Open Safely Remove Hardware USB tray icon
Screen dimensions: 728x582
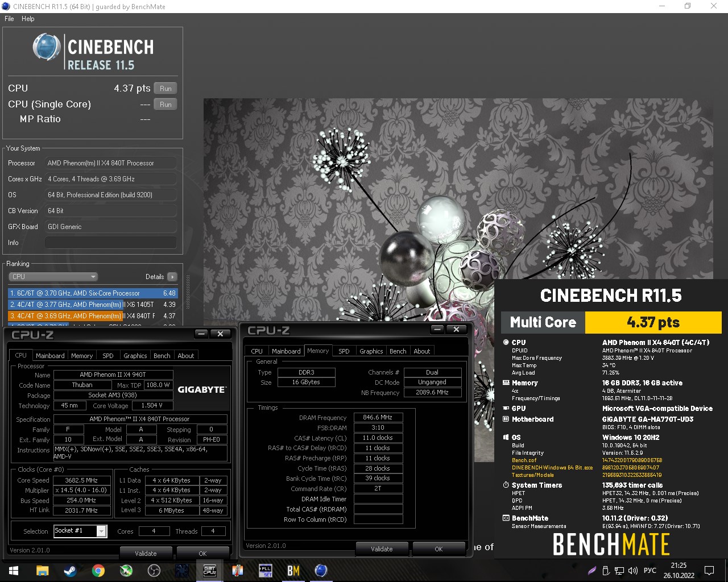click(x=606, y=571)
